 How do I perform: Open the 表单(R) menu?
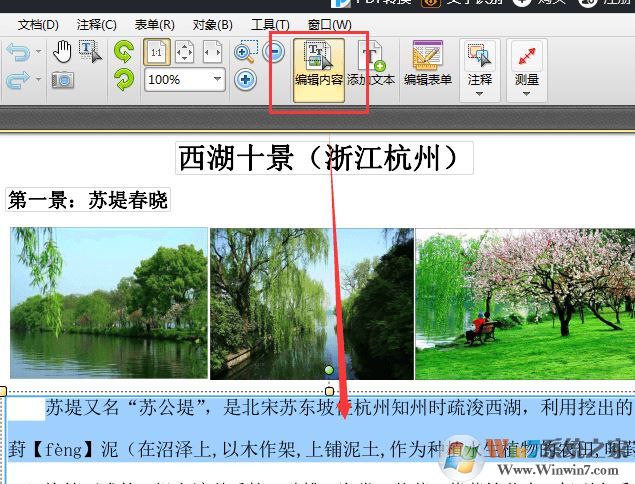(x=154, y=25)
